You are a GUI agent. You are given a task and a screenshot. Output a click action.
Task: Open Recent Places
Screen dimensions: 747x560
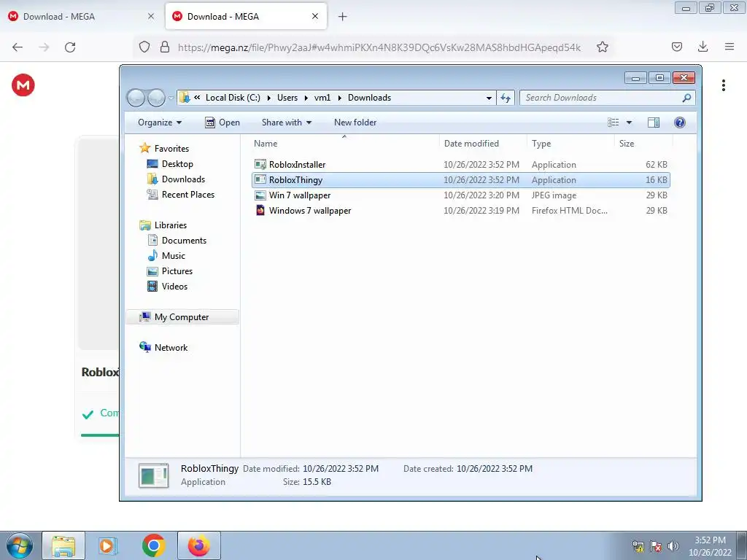click(181, 194)
